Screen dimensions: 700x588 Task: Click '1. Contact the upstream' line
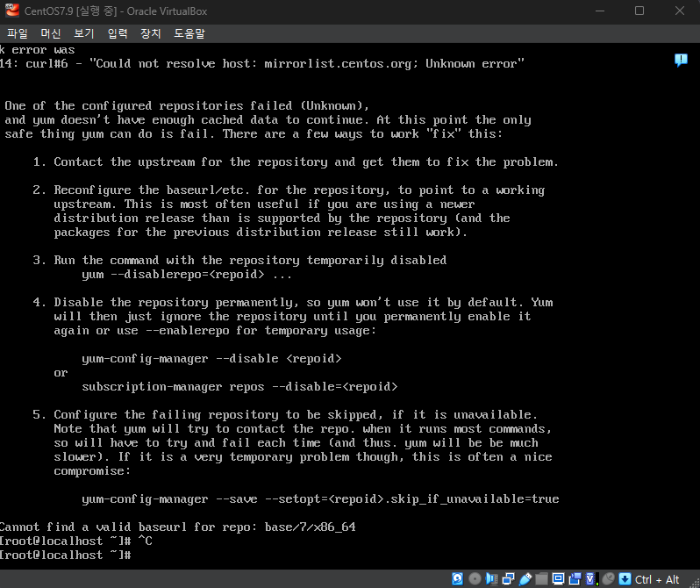[296, 162]
